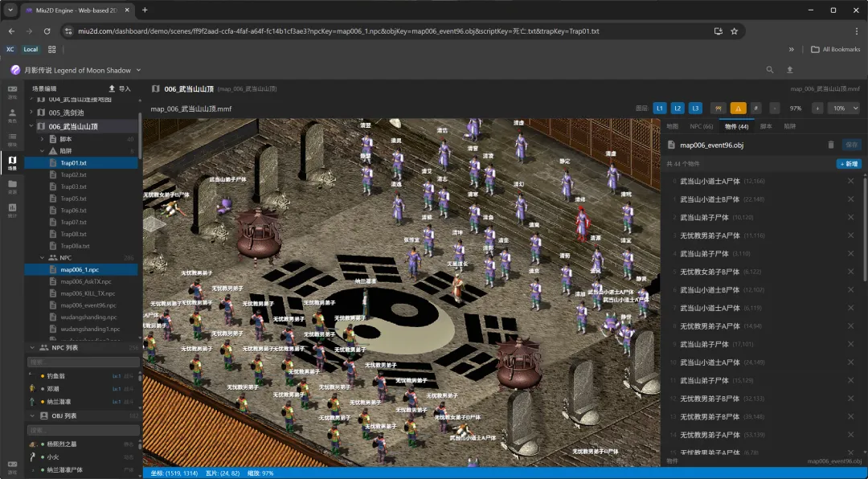The width and height of the screenshot is (868, 479).
Task: Switch to the NPC (66) tab
Action: 702,126
